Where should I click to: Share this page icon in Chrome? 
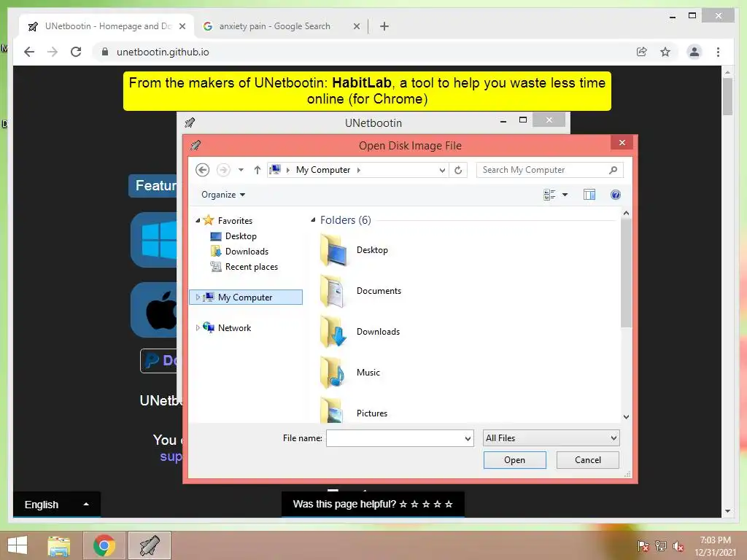click(642, 52)
